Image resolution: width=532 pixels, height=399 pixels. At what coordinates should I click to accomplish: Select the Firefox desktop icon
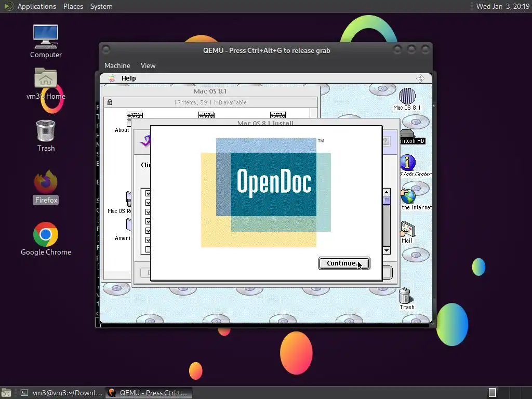(x=46, y=182)
